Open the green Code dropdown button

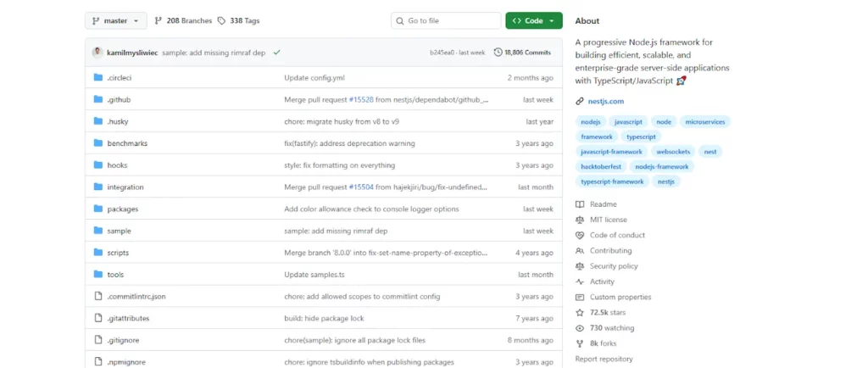point(534,20)
